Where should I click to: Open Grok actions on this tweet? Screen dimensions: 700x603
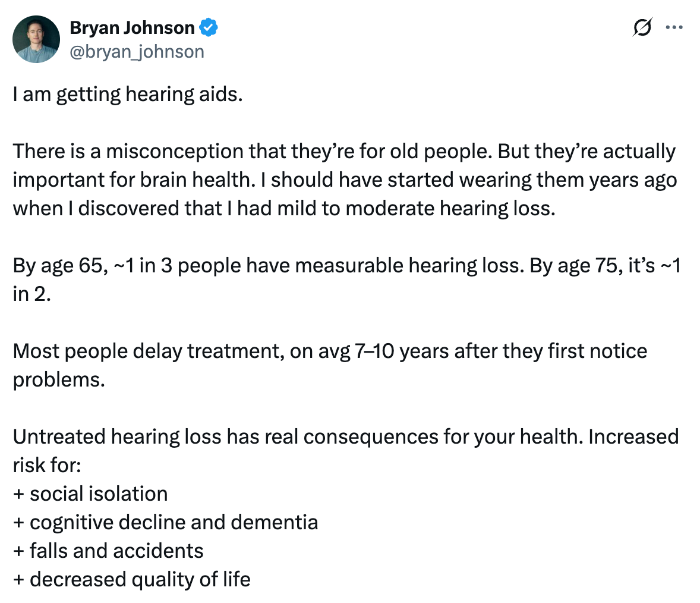tap(644, 26)
